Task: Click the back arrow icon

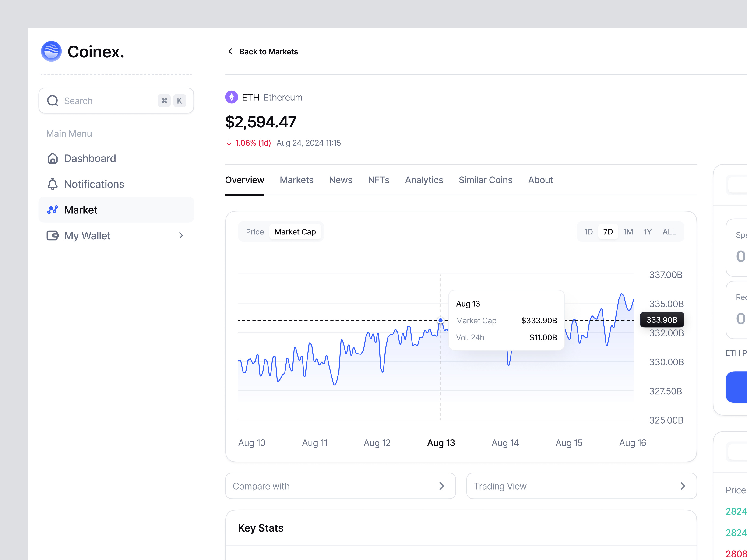Action: (230, 51)
